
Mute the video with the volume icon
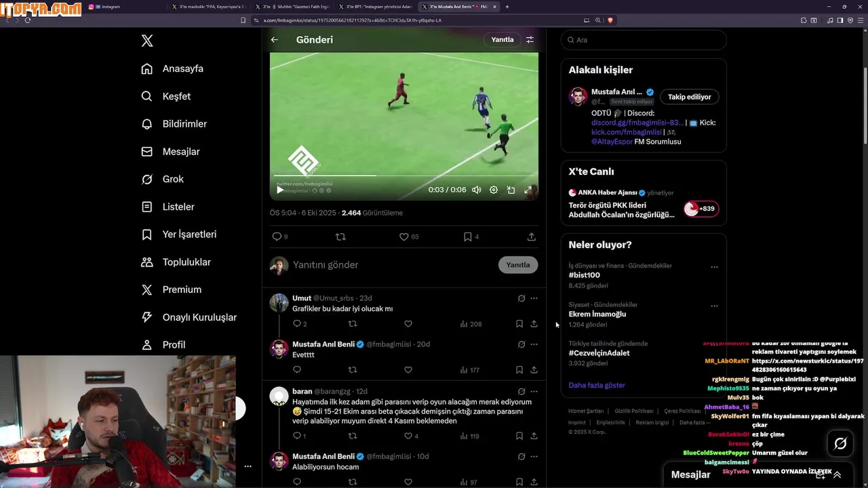477,190
